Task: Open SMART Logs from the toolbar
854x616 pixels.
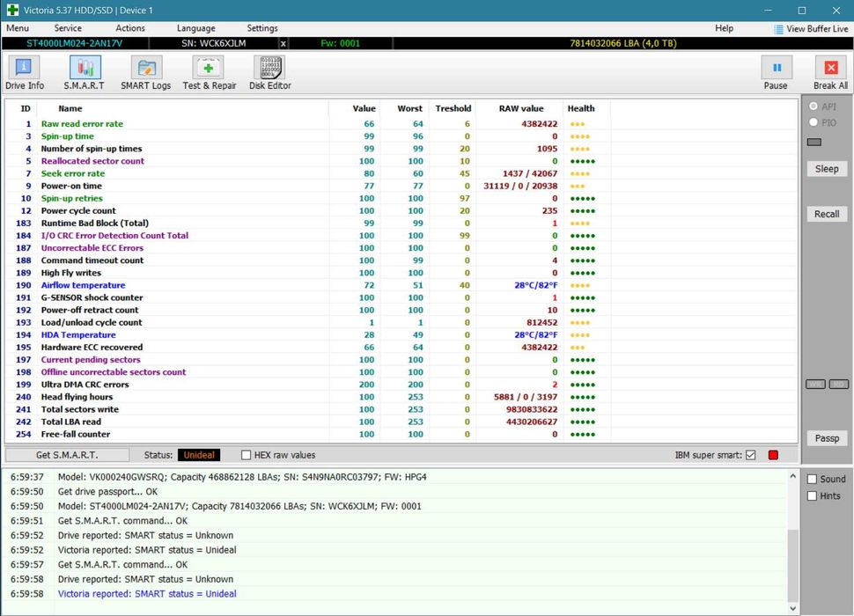Action: coord(146,72)
